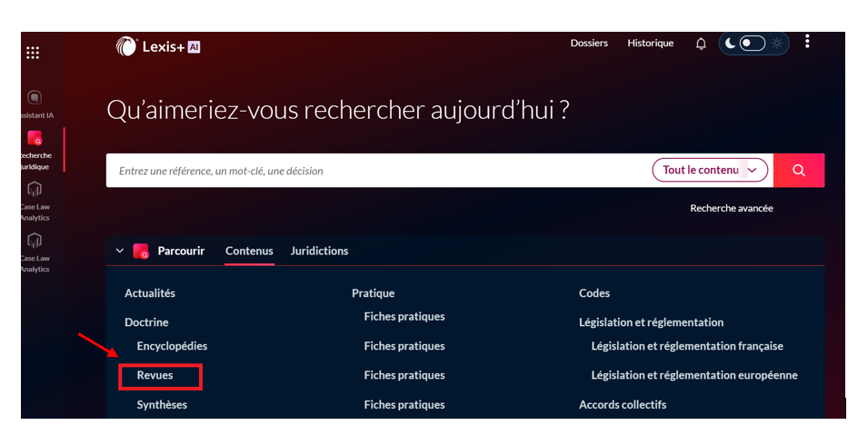The image size is (868, 445).
Task: Switch to the Juridictions tab
Action: coord(319,251)
